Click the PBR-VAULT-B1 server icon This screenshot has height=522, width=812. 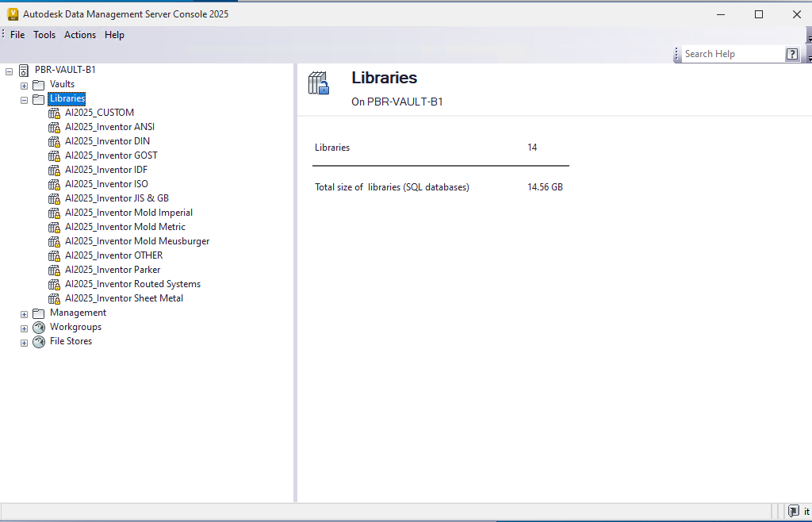tap(23, 71)
